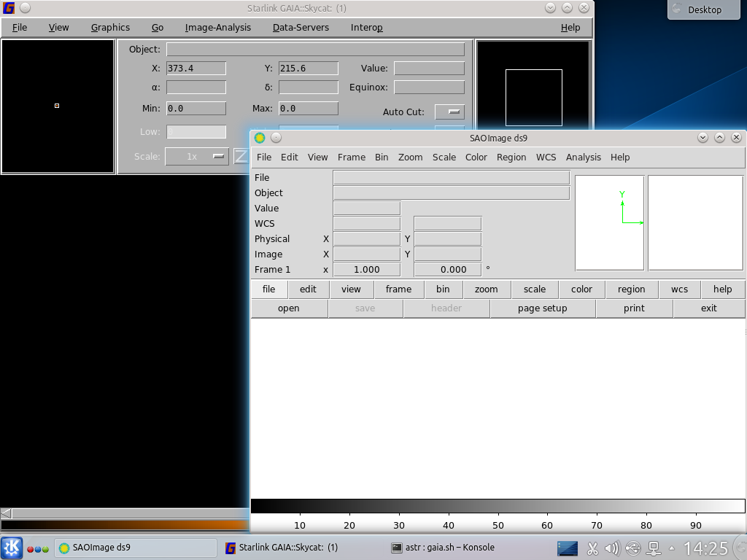Screen dimensions: 747x560
Task: Click the clock showing 14:25
Action: [x=706, y=548]
